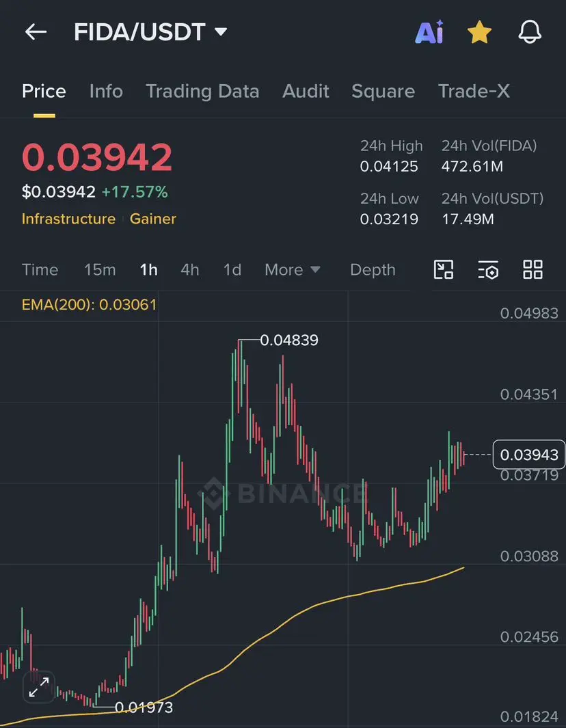Select the 15m interval

pos(100,270)
